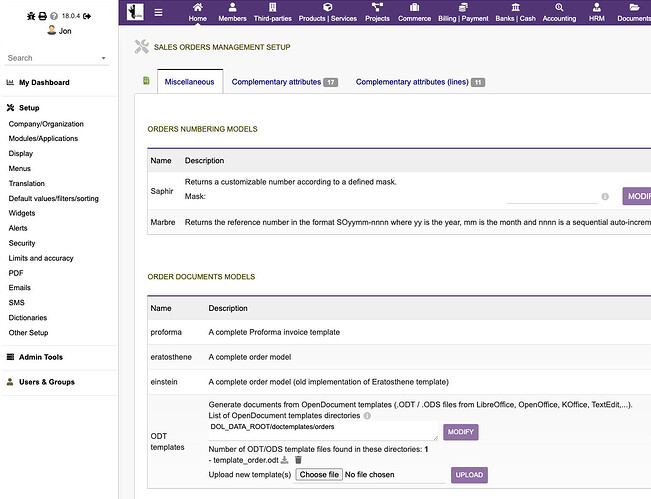Open Default values/filters/sorting link
Image resolution: width=651 pixels, height=499 pixels.
coord(54,198)
